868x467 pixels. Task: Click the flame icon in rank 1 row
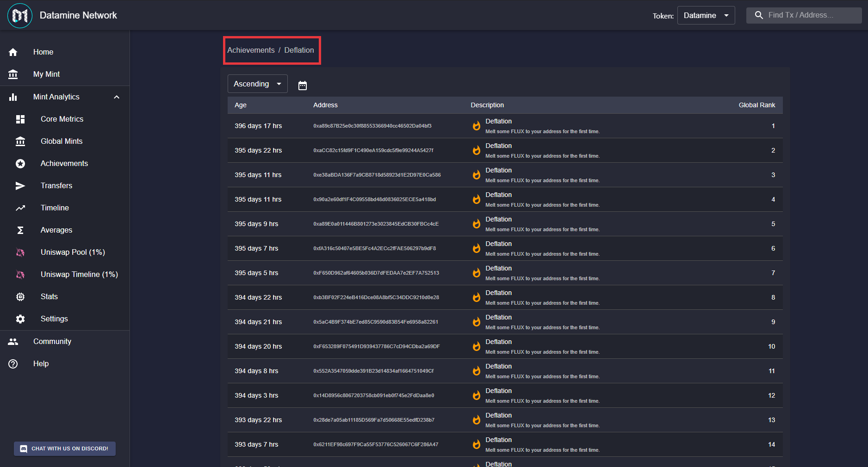coord(476,126)
